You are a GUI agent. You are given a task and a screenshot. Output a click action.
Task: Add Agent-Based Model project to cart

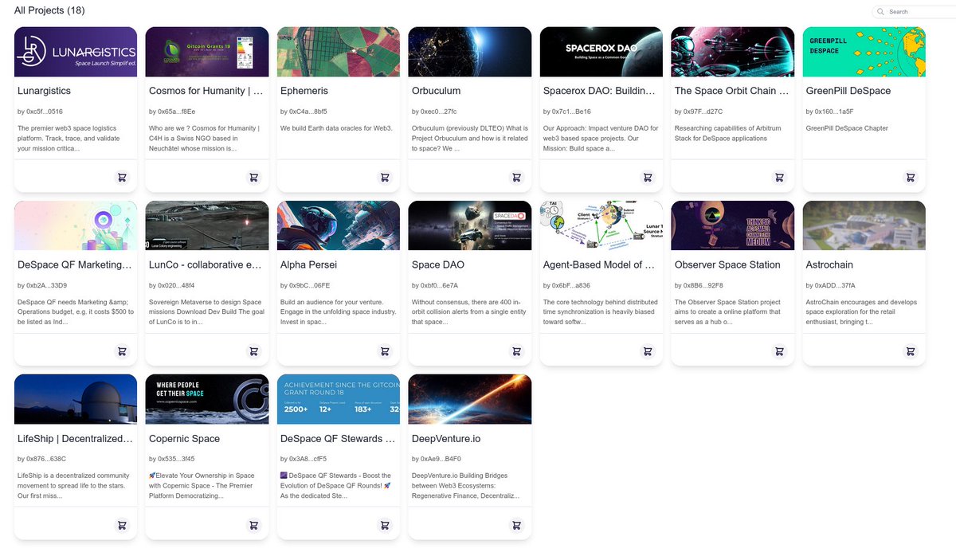coord(648,350)
